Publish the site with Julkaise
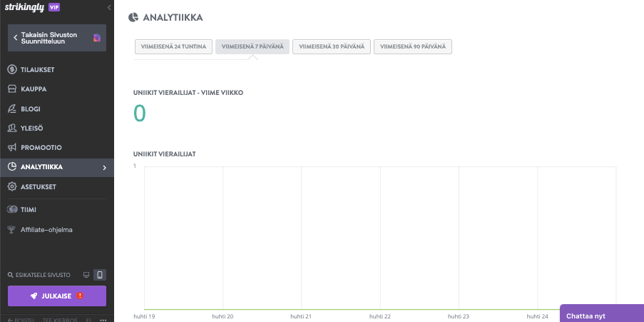The height and width of the screenshot is (322, 644). click(57, 296)
